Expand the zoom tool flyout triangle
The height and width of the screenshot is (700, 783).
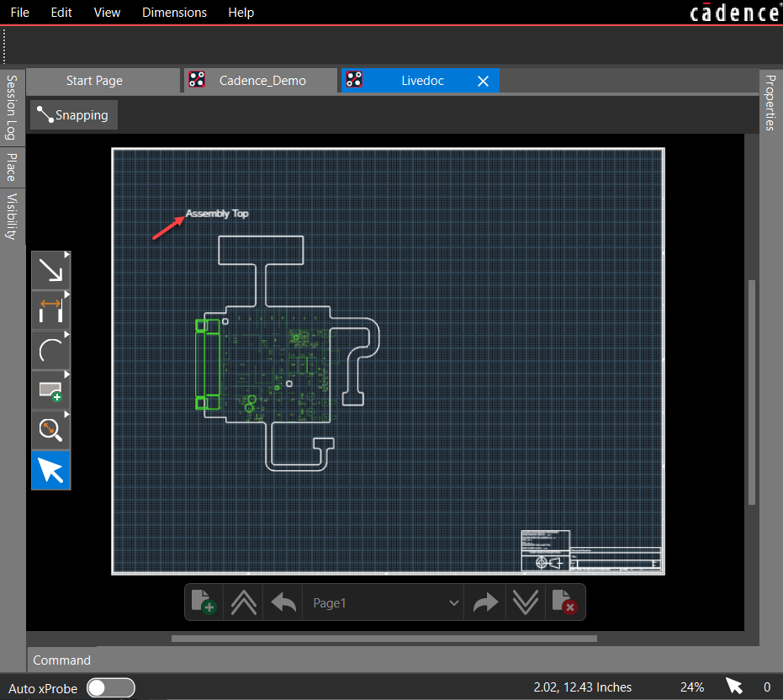(67, 415)
